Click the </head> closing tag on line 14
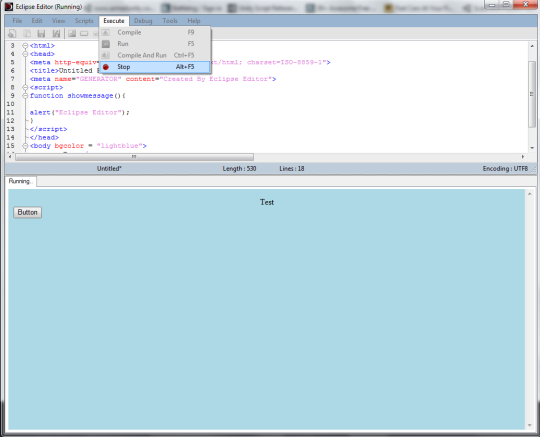 click(x=44, y=137)
